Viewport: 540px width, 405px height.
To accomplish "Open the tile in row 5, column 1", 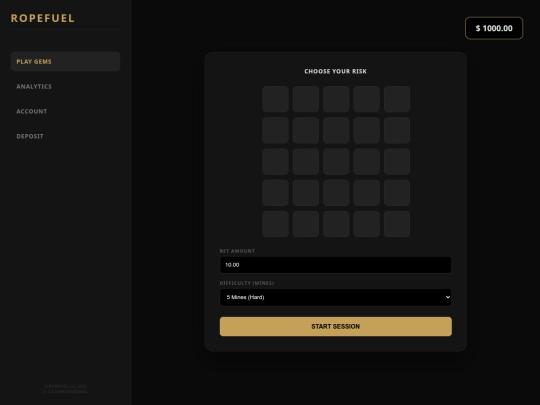I will (276, 224).
